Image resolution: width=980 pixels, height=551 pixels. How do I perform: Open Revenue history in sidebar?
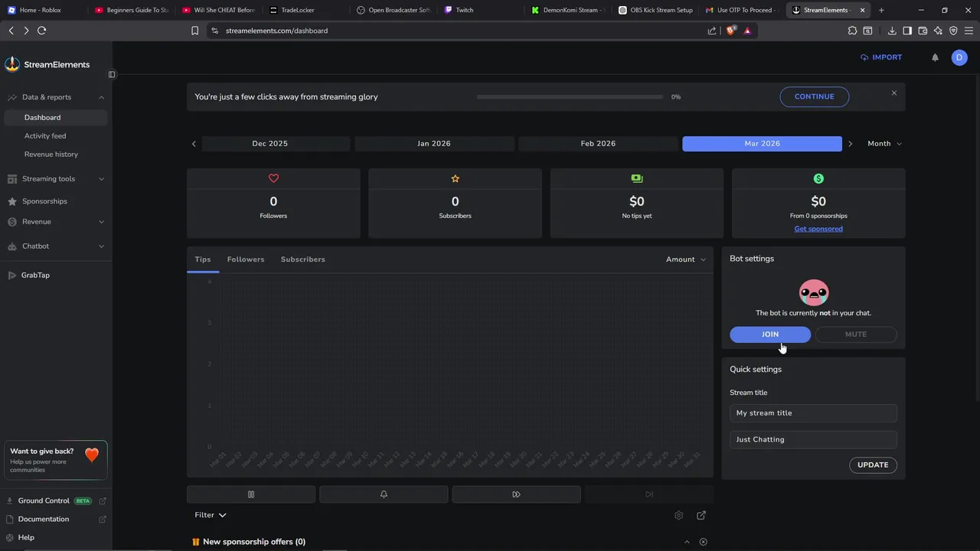click(51, 155)
